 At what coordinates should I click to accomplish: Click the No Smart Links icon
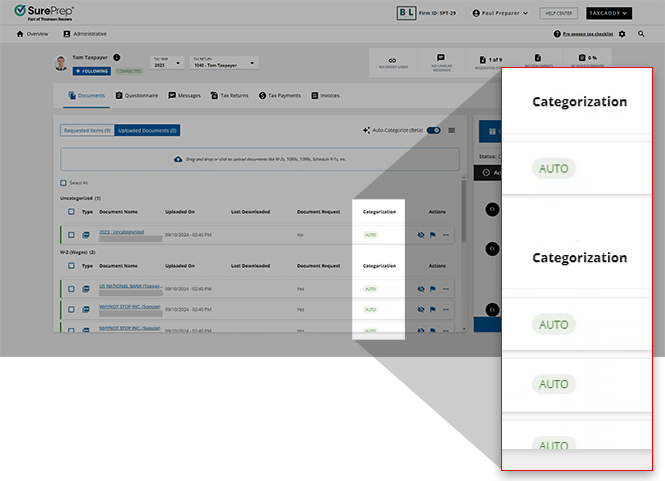click(x=393, y=60)
